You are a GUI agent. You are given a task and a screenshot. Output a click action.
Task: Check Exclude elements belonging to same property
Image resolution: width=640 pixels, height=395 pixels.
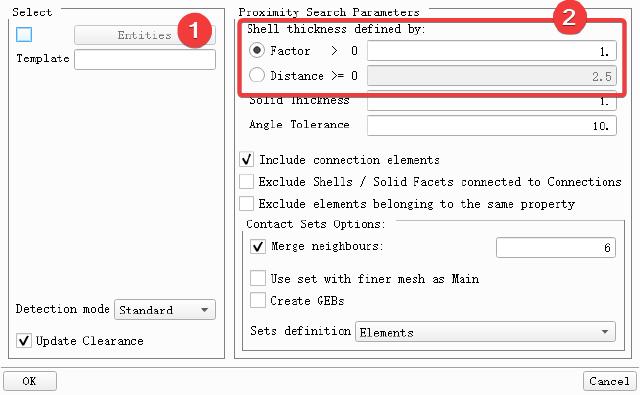247,204
